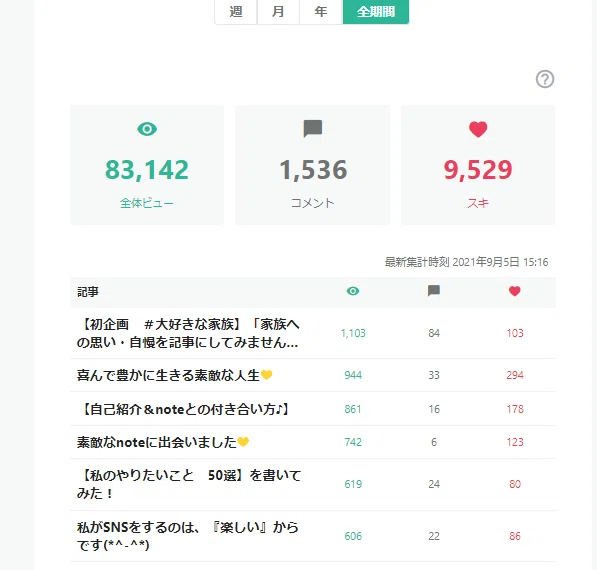Open the article 私がSNSをするのは、『楽しい』からです
Screen dimensions: 597x570
pyautogui.click(x=188, y=536)
